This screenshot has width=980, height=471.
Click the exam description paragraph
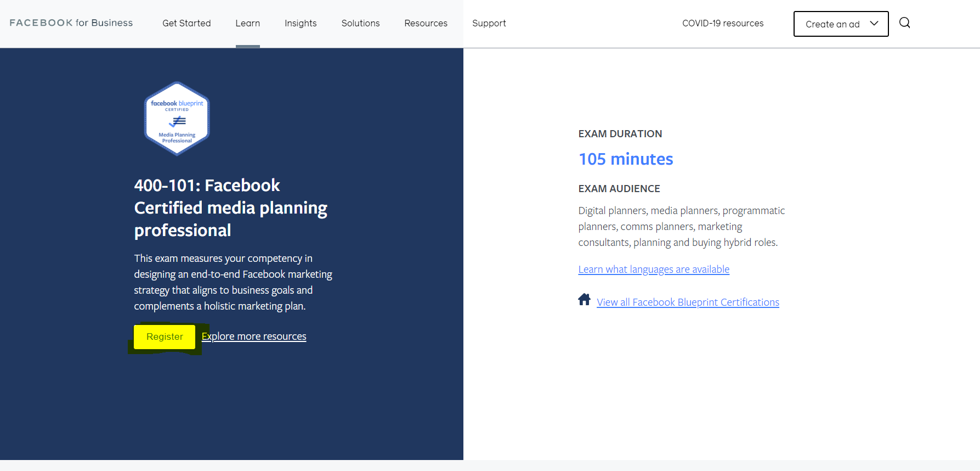pyautogui.click(x=233, y=282)
